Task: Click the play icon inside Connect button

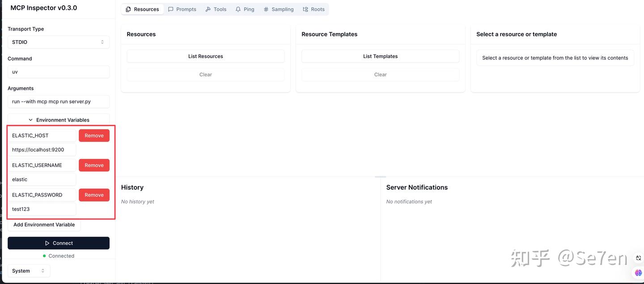Action: tap(47, 243)
